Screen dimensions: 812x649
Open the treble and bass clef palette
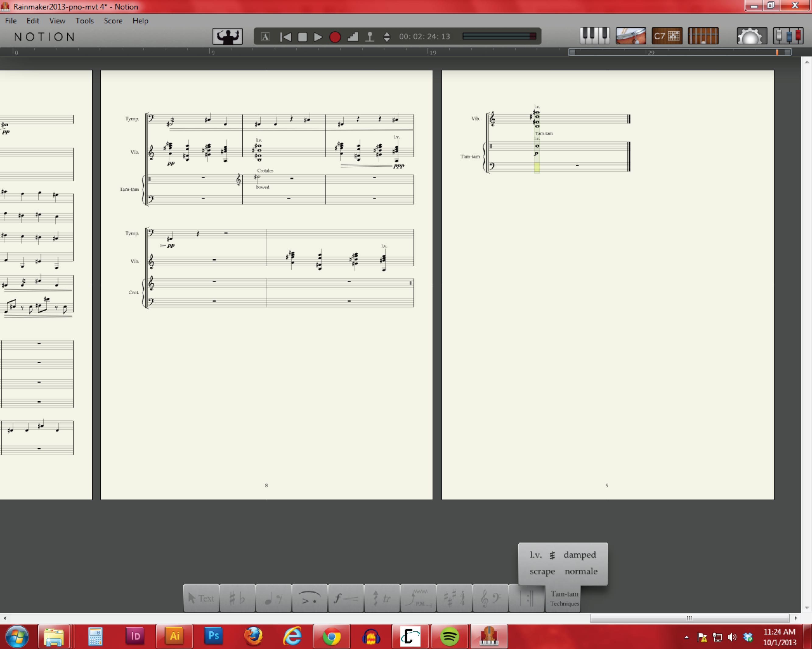pyautogui.click(x=490, y=598)
